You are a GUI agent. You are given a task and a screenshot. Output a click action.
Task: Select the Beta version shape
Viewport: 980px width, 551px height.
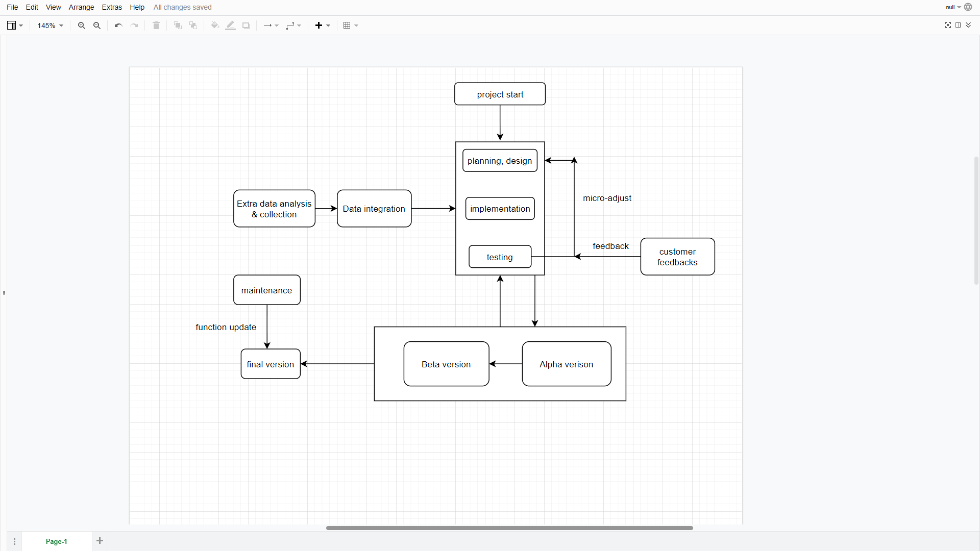coord(446,364)
